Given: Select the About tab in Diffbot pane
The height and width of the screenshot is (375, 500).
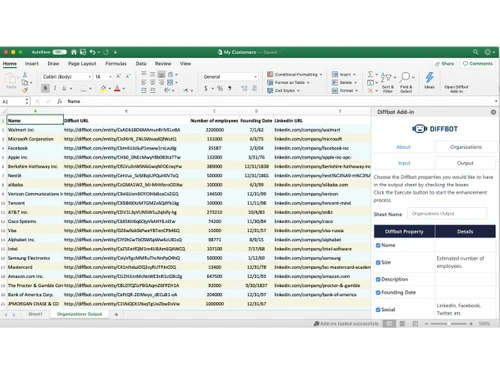Looking at the screenshot, I should pos(403,147).
